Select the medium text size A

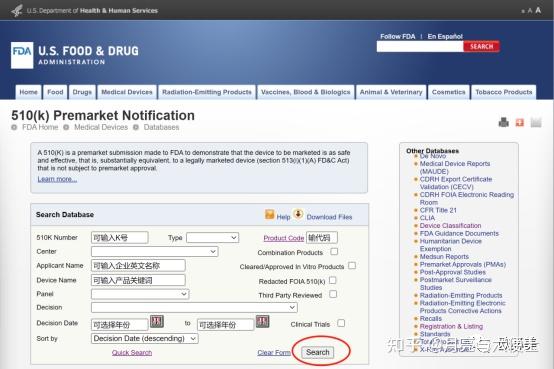tap(530, 11)
